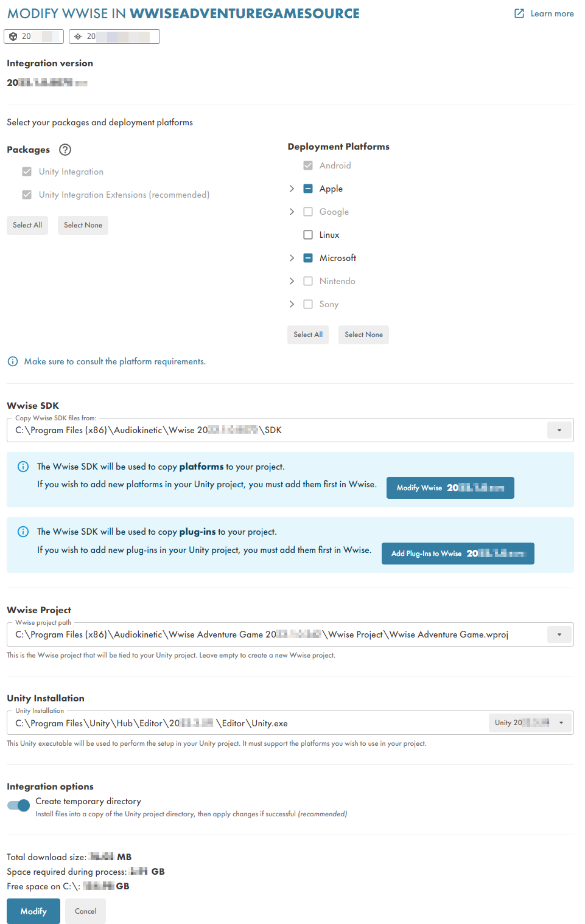The image size is (585, 924).
Task: Click the Unity version tag icon at top
Action: click(x=13, y=36)
